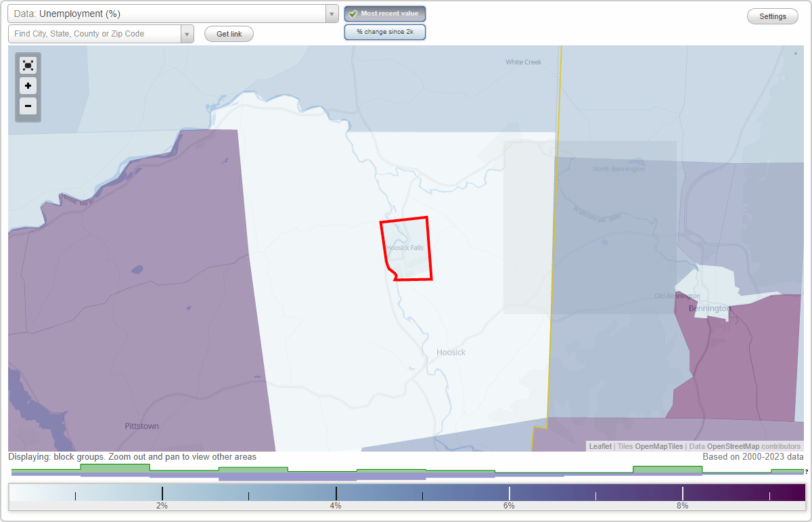Viewport: 812px width, 522px height.
Task: Click the zoom-out (−) map control
Action: (x=28, y=106)
